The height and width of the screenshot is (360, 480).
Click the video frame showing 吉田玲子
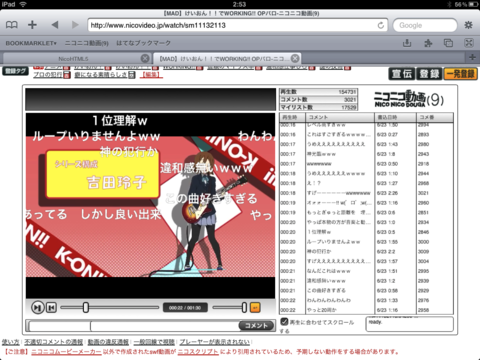click(x=150, y=205)
